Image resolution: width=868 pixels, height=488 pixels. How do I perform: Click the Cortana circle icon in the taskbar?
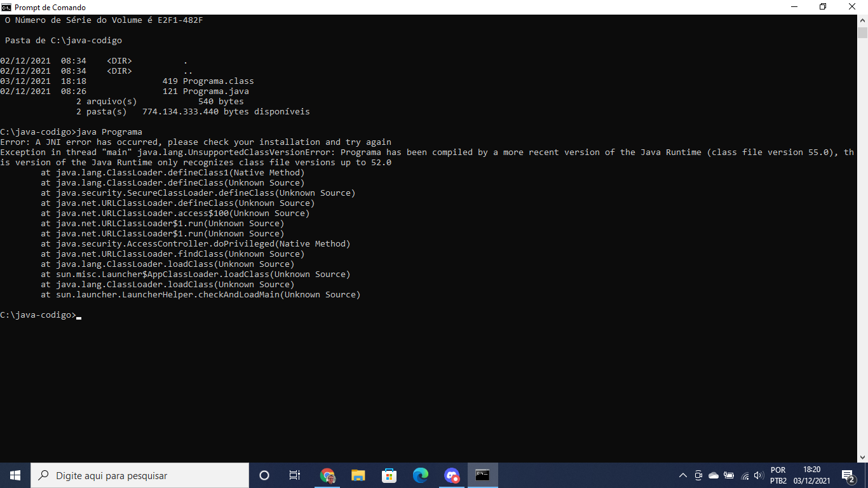[264, 475]
